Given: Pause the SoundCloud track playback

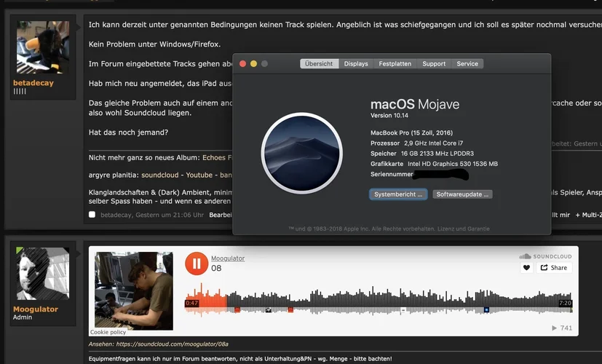Looking at the screenshot, I should pyautogui.click(x=197, y=264).
